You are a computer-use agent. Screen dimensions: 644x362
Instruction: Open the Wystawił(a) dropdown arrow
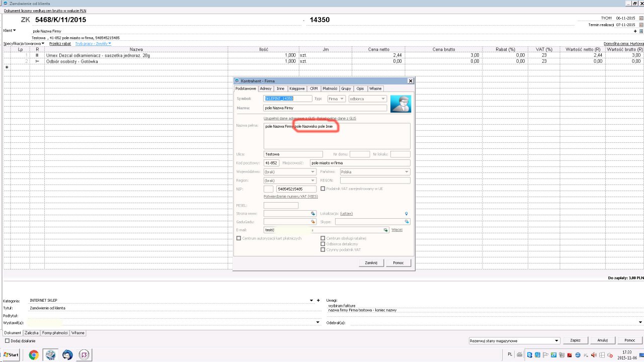click(x=317, y=322)
